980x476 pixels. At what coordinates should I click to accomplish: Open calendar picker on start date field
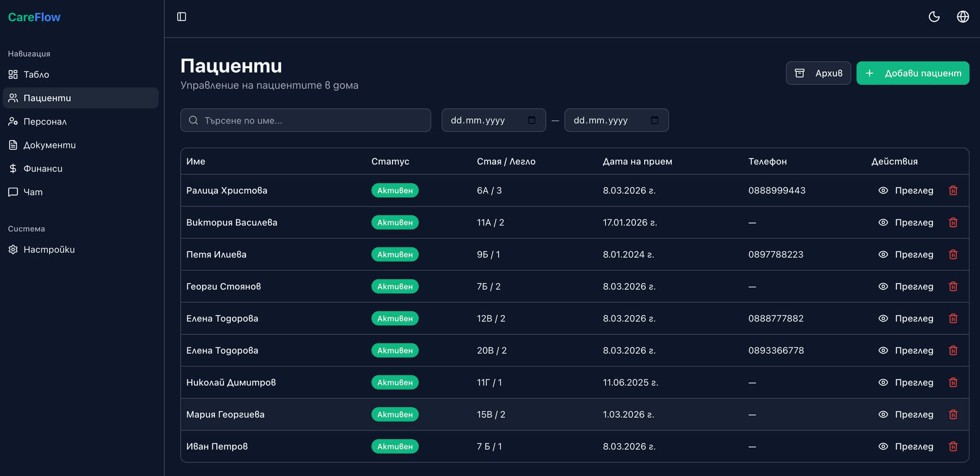pyautogui.click(x=532, y=120)
